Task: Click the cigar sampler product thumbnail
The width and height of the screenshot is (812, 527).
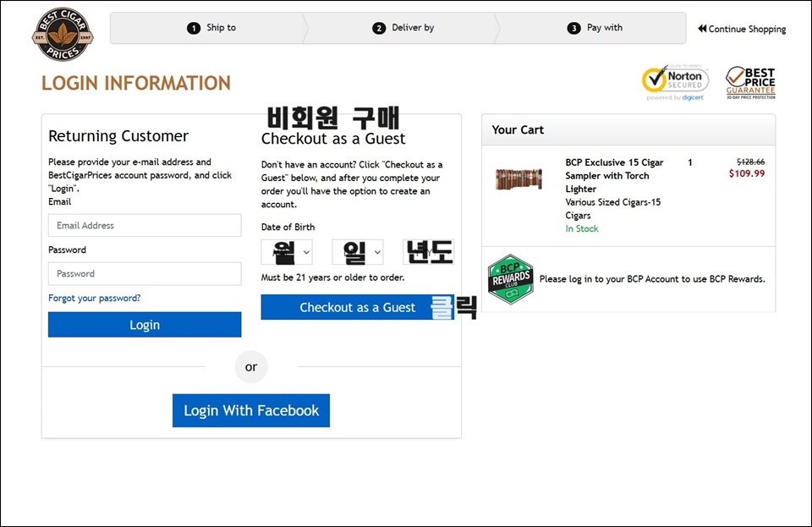Action: pos(518,179)
